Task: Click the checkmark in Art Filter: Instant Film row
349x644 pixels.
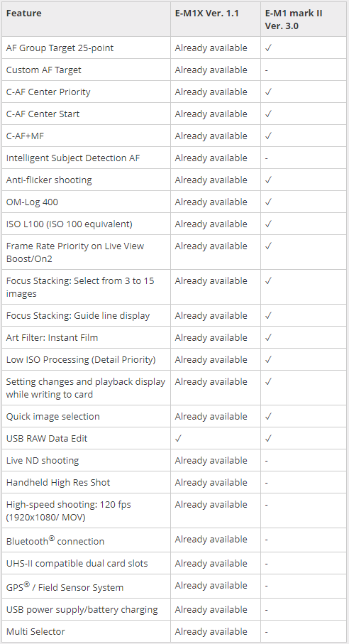Action: tap(268, 337)
